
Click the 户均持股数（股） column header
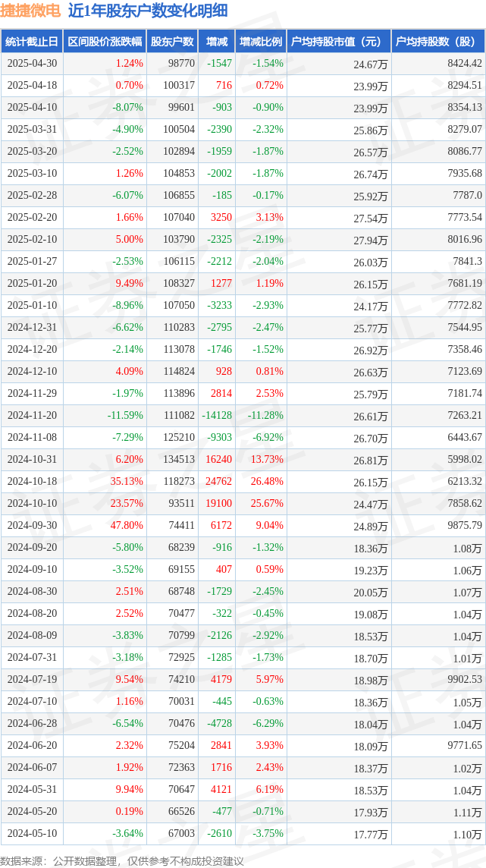438,42
